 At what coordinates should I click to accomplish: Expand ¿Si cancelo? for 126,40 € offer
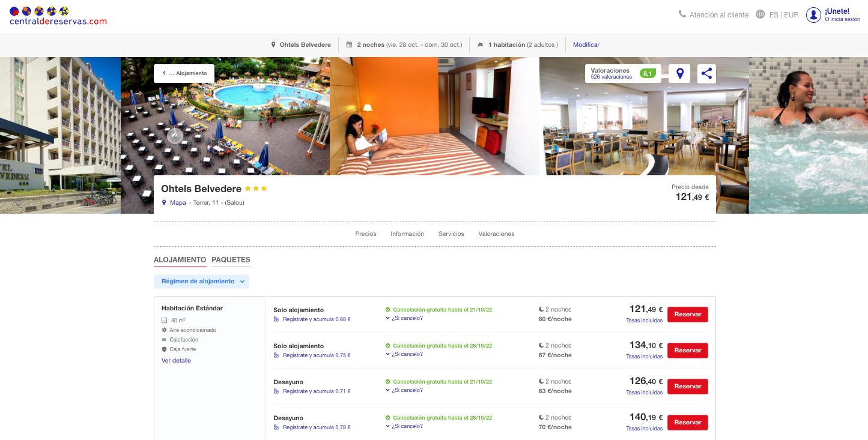click(x=404, y=390)
